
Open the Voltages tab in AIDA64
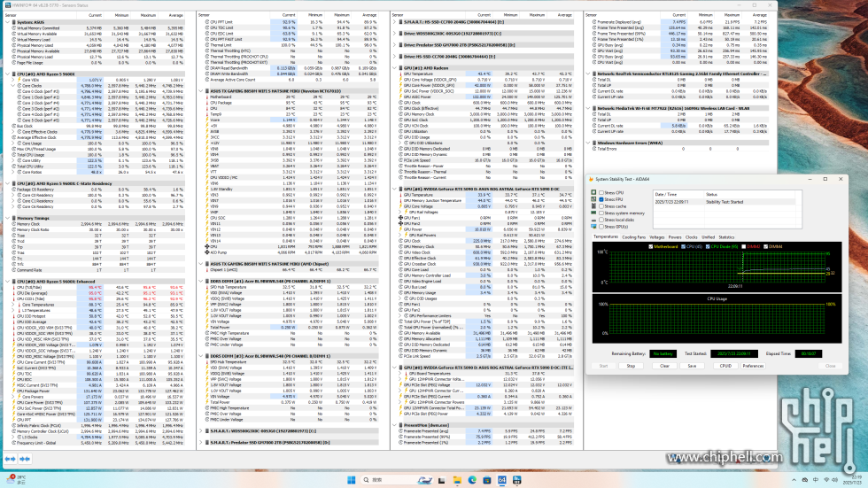pos(656,236)
